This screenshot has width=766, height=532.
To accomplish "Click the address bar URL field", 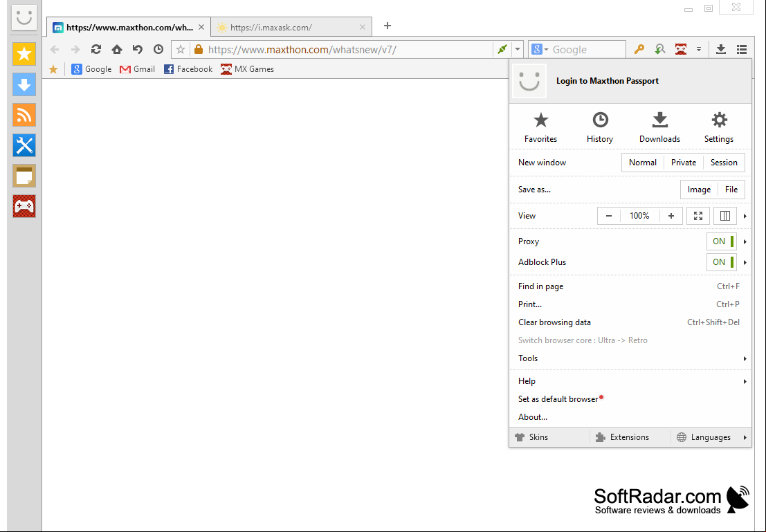I will click(x=349, y=49).
